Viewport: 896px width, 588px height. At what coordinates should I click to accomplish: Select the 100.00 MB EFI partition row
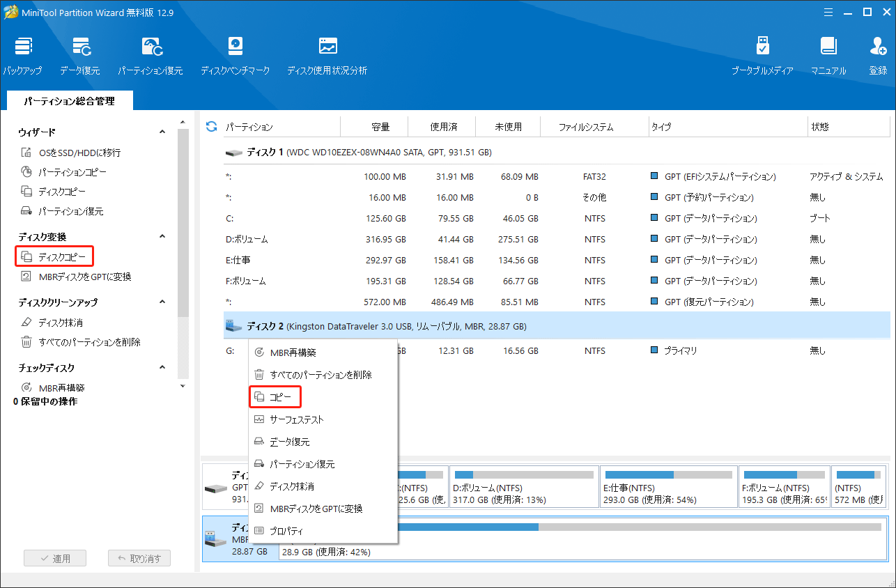[556, 176]
